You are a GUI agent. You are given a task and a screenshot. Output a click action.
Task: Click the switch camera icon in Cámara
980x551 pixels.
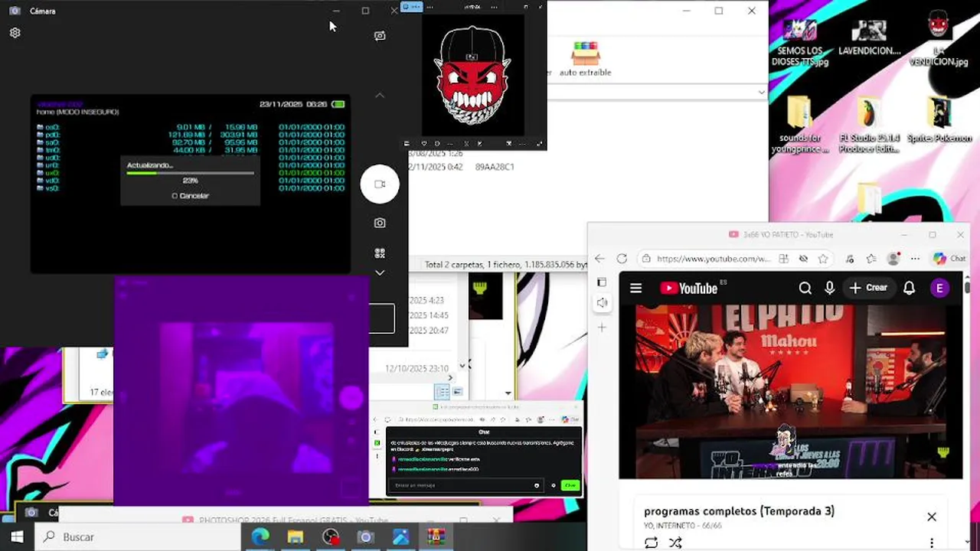[x=380, y=35]
